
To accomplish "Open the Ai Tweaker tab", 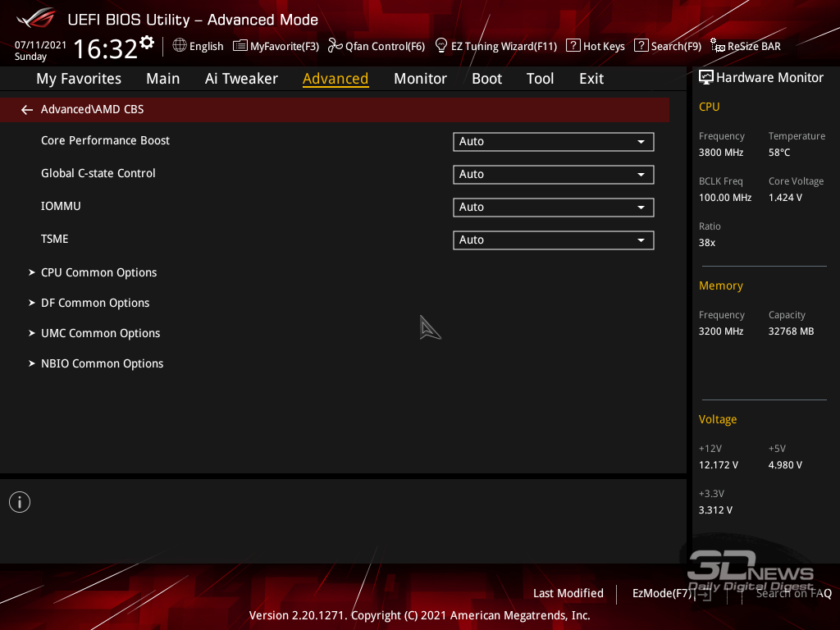I will click(x=241, y=79).
